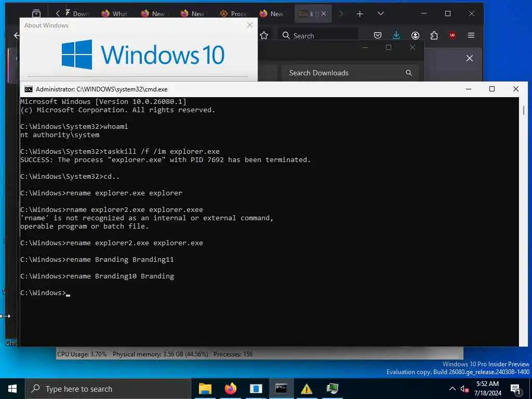Switch to the 'Proce' Firefox tab
Screen dimensions: 532x399
coord(233,14)
